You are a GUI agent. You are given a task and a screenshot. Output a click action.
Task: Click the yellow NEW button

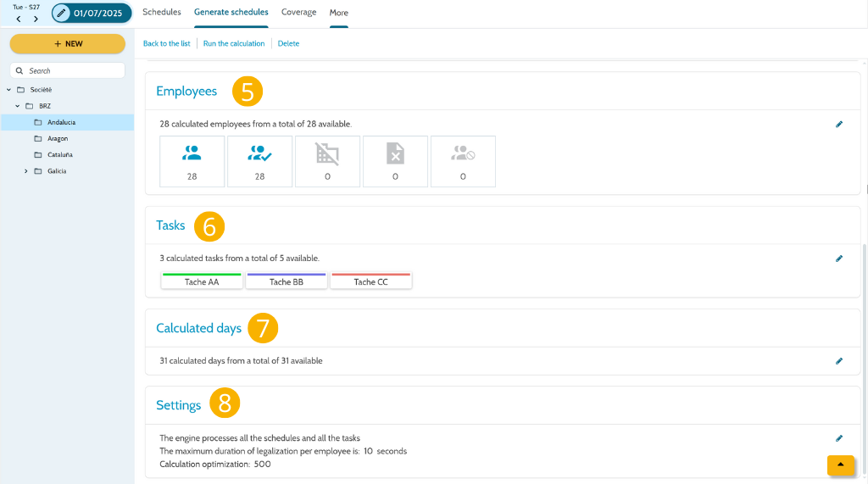click(x=68, y=44)
